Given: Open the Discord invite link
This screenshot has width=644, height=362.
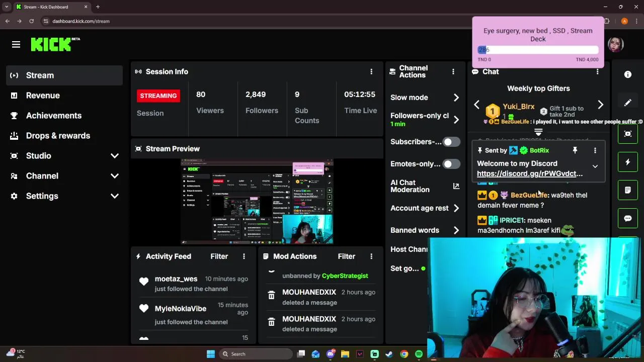Looking at the screenshot, I should pyautogui.click(x=530, y=173).
